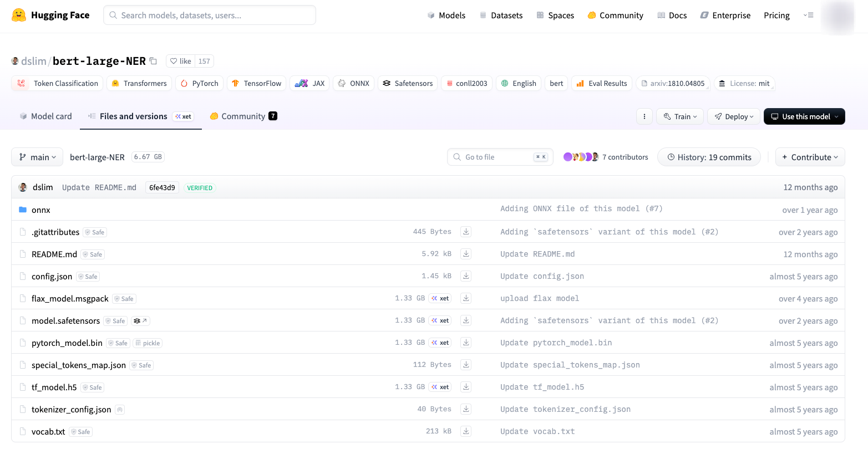Viewport: 868px width, 449px height.
Task: Download model.safetensors via its download icon
Action: tap(466, 320)
